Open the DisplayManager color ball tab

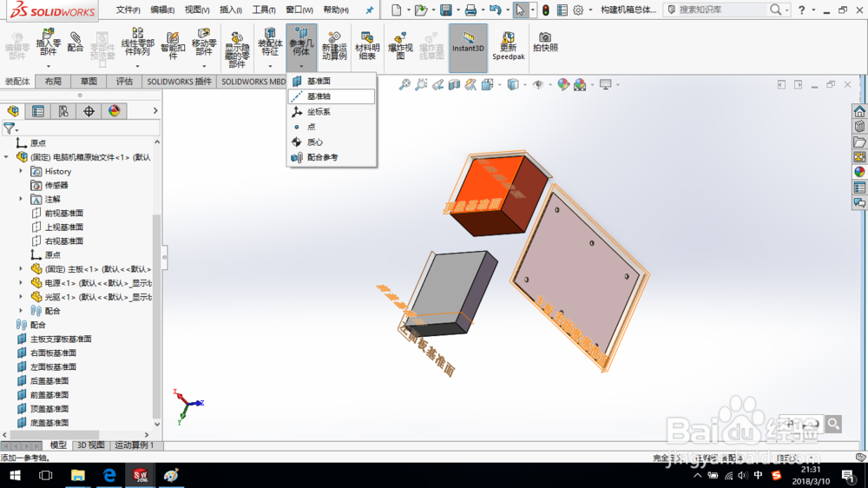pyautogui.click(x=115, y=111)
